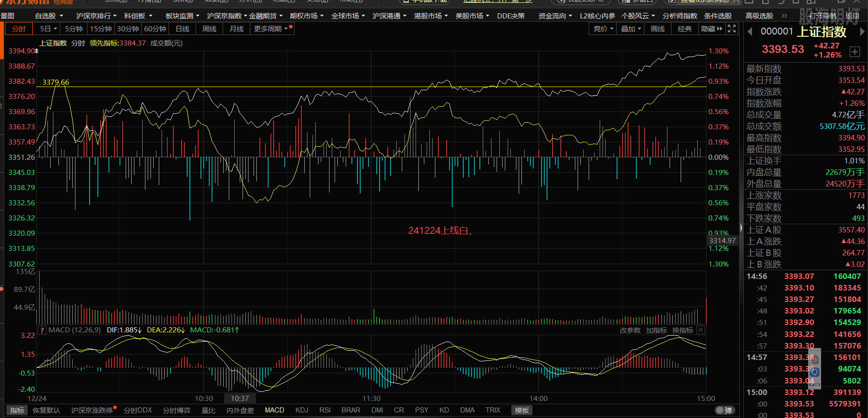Open the 竞价 dropdown
The height and width of the screenshot is (418, 868).
[603, 29]
